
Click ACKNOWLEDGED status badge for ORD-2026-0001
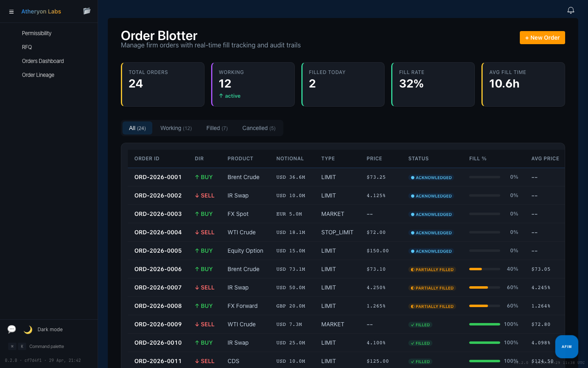(x=431, y=177)
